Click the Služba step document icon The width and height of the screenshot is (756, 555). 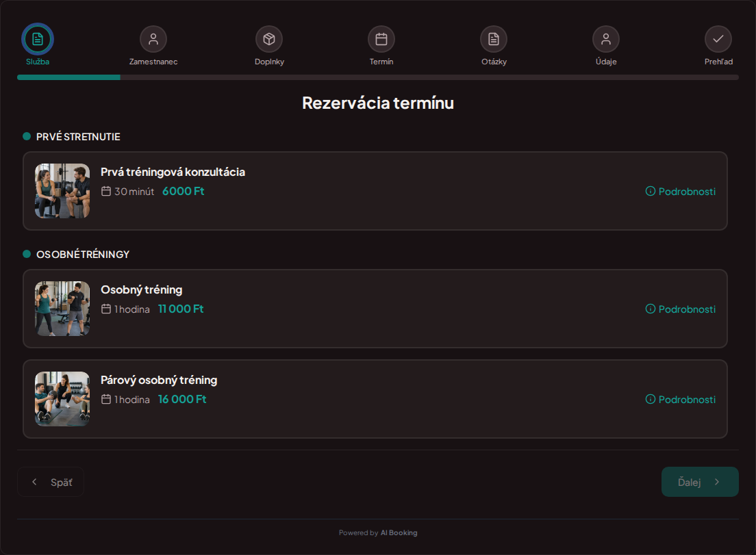click(38, 39)
